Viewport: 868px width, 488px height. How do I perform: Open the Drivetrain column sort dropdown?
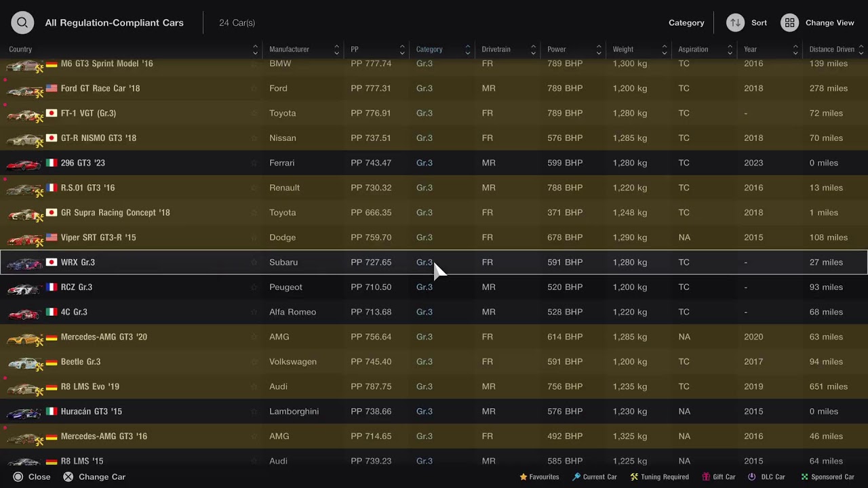click(533, 49)
